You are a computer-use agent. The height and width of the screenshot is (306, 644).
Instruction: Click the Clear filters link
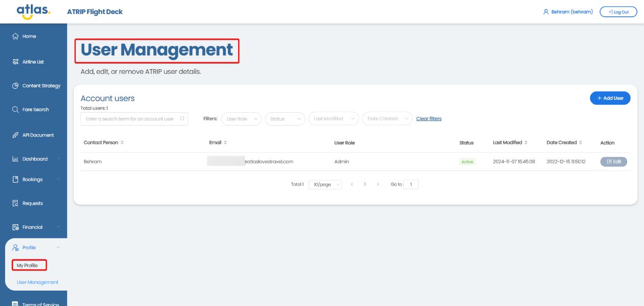coord(428,119)
